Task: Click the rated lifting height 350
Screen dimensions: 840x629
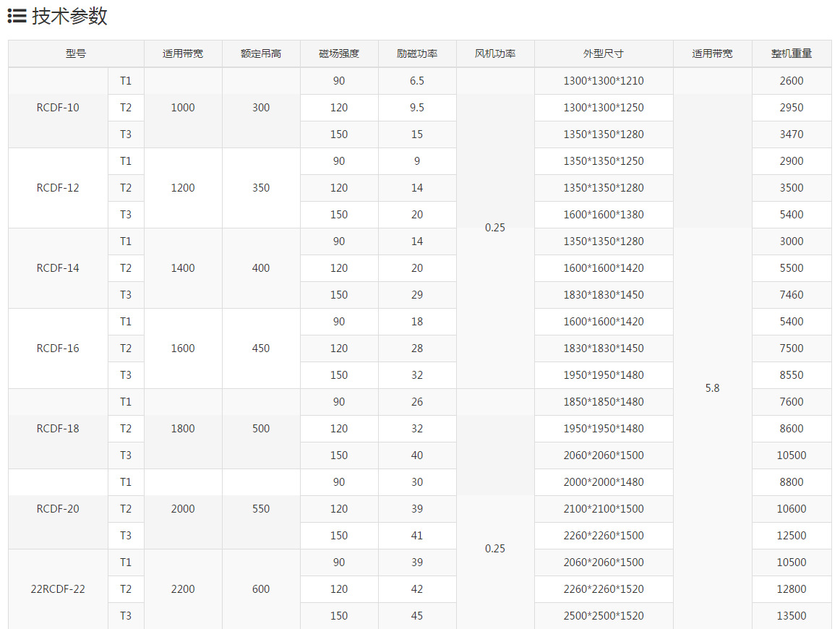Action: [261, 188]
